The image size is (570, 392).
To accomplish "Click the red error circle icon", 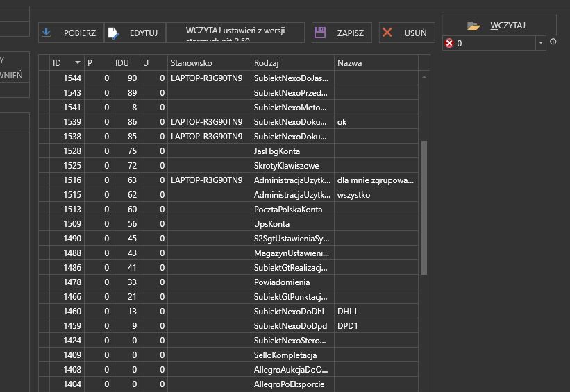I will coord(449,43).
